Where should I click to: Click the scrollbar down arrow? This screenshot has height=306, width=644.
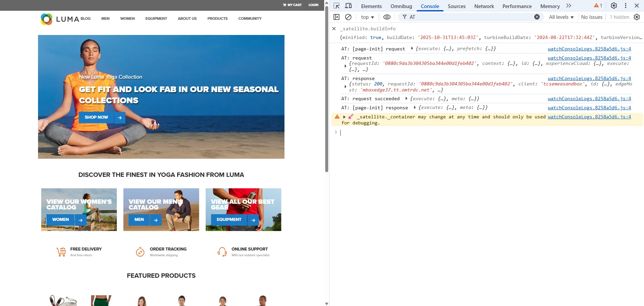tap(327, 303)
